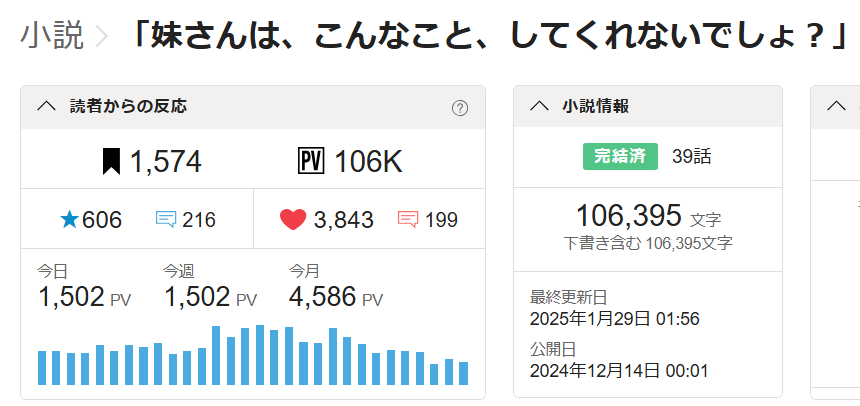
Task: Click the novel title heading
Action: (x=490, y=38)
